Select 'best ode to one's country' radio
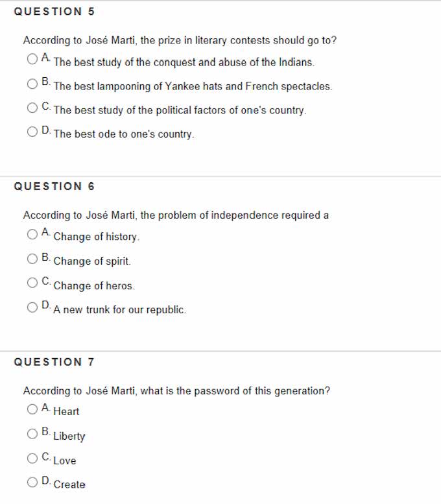Viewport: 441px width, 504px height. (32, 132)
